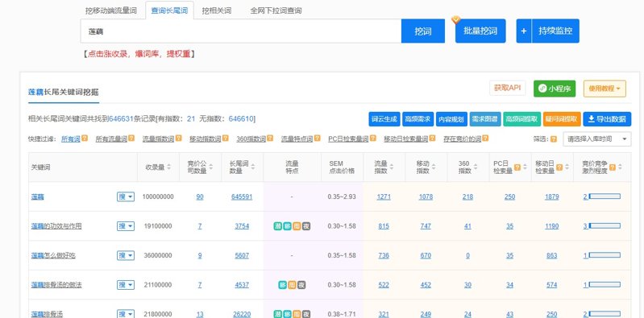Click the 周 badge in 莲藕的功效与作用 row
The image size is (644, 318).
297,226
